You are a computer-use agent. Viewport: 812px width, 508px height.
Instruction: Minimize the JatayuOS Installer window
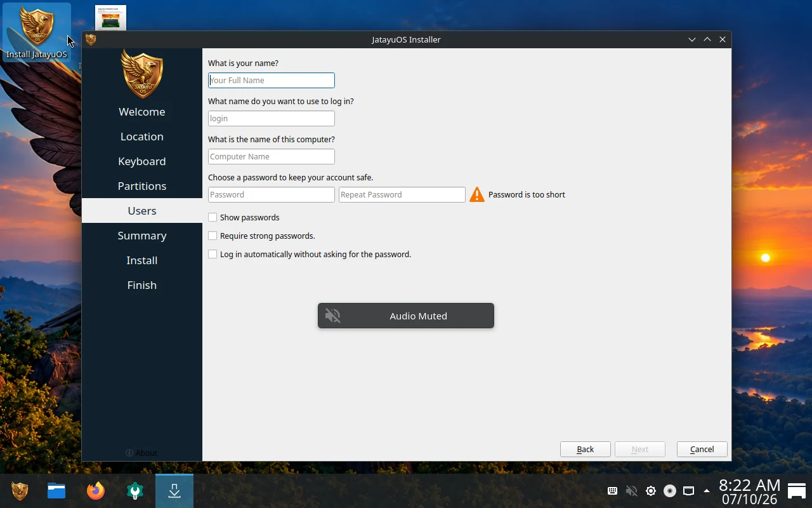(692, 39)
